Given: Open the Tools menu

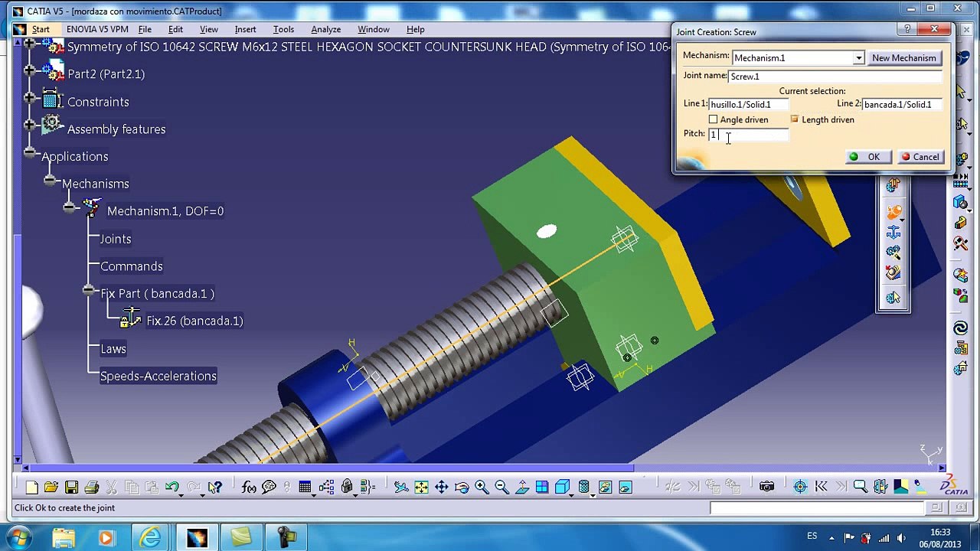Looking at the screenshot, I should (283, 29).
